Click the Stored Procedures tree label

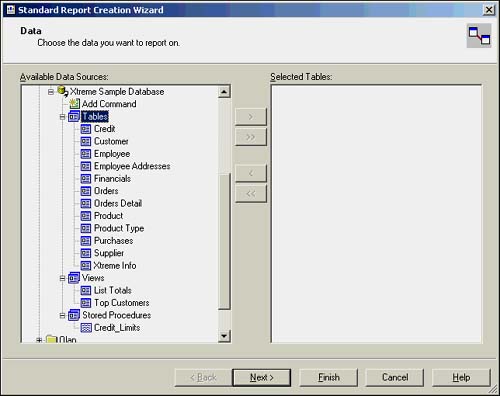pyautogui.click(x=117, y=315)
